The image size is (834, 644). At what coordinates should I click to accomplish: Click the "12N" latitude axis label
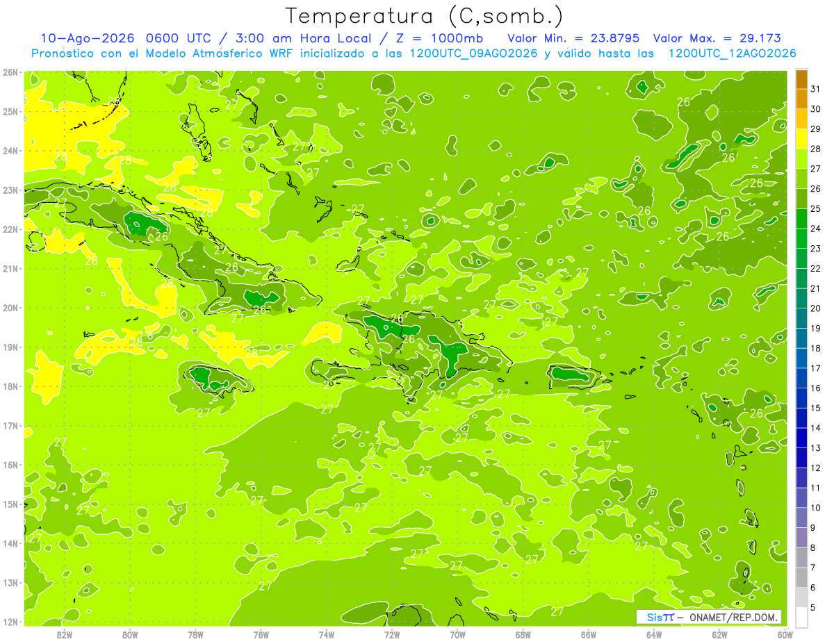[x=10, y=622]
